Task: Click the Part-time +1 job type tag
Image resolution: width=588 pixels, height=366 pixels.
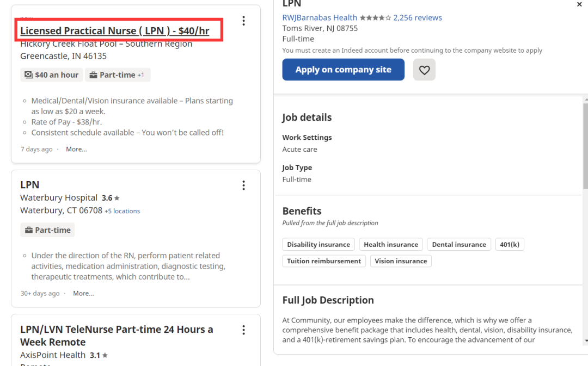Action: (x=118, y=75)
